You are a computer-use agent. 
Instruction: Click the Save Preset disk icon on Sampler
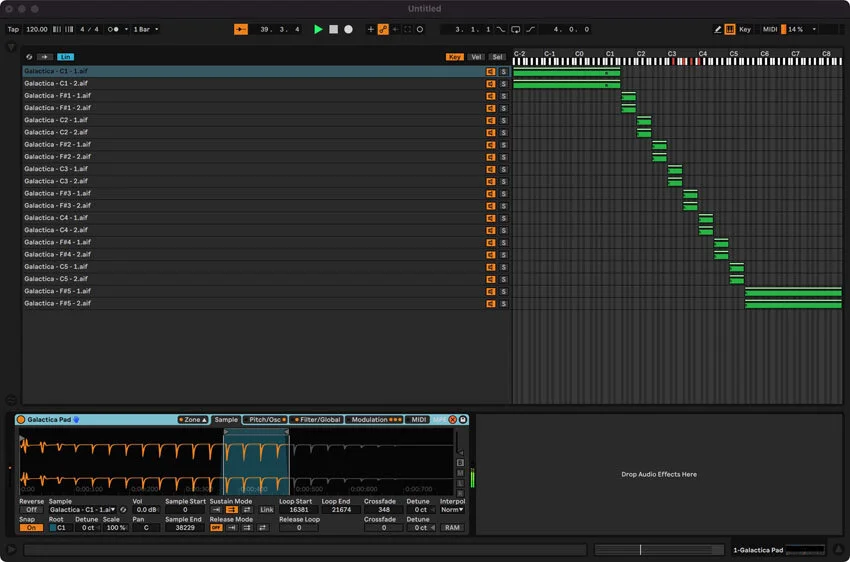coord(463,419)
